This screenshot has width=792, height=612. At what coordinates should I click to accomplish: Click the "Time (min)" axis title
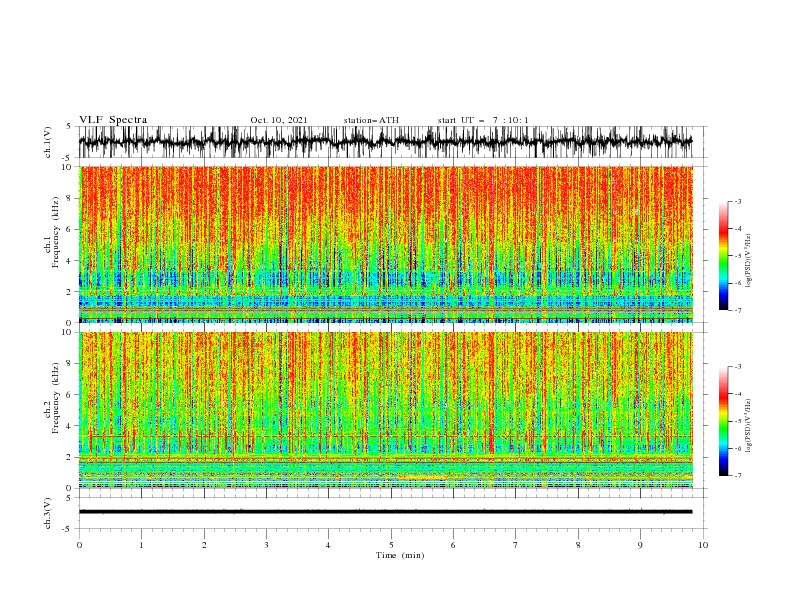400,555
